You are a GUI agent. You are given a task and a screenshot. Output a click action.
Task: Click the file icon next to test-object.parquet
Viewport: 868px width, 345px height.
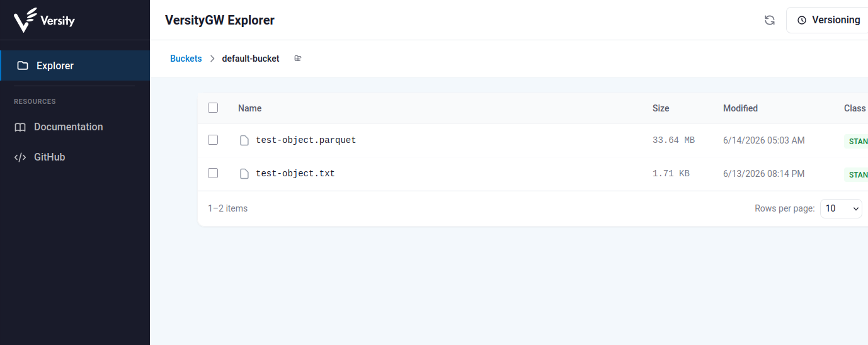point(244,140)
